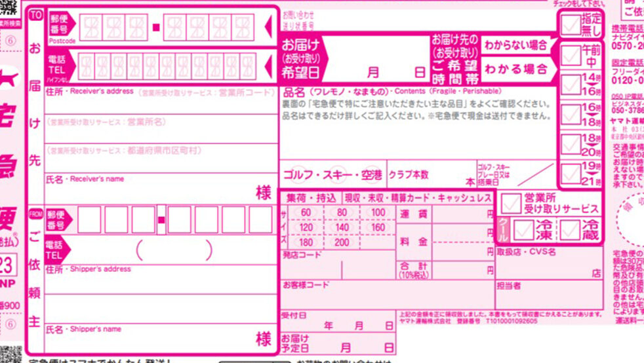Click the QR code at top left

tap(9, 9)
